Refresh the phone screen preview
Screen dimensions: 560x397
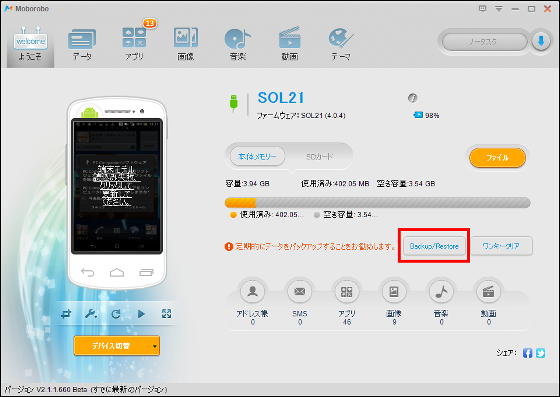(116, 314)
